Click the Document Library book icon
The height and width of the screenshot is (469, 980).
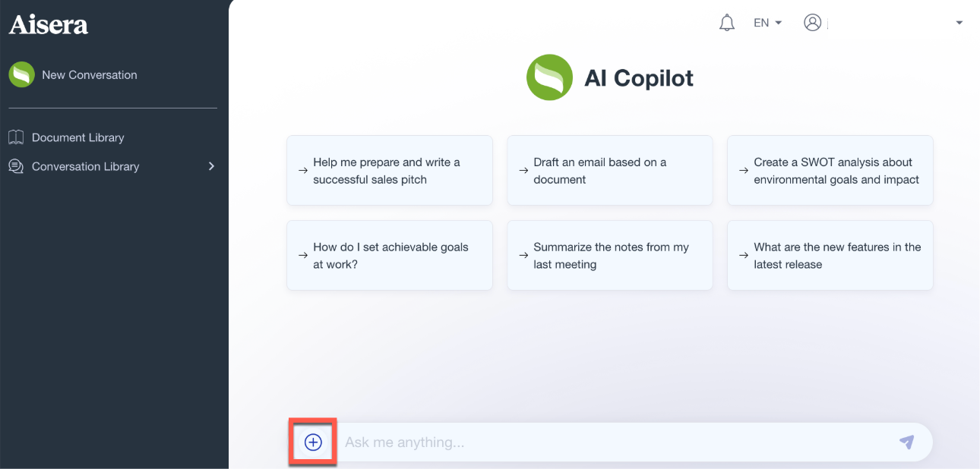(16, 137)
